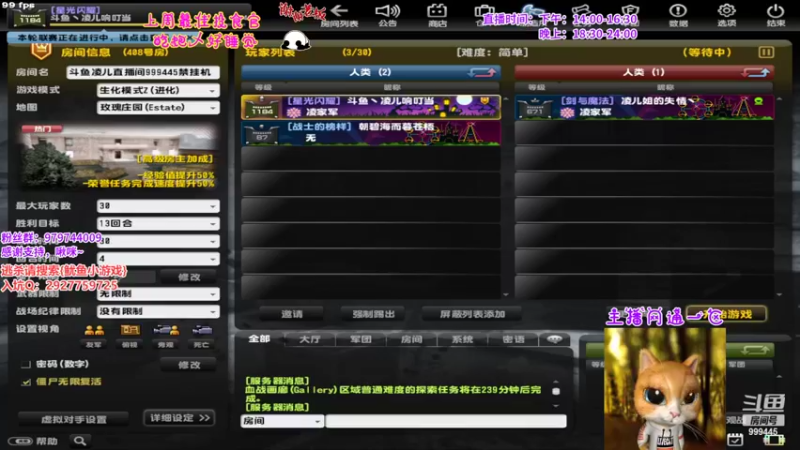The image size is (800, 450).
Task: Click the 屏蔽列表添加 button
Action: tap(472, 314)
